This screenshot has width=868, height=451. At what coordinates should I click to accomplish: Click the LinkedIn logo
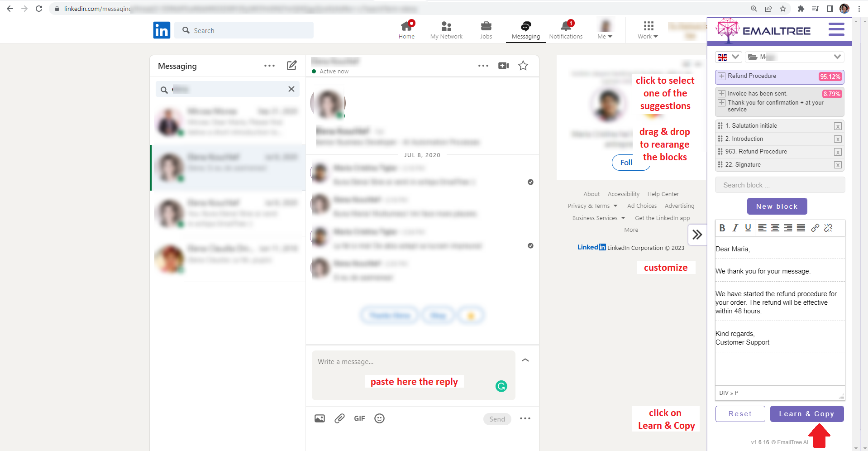tap(162, 30)
